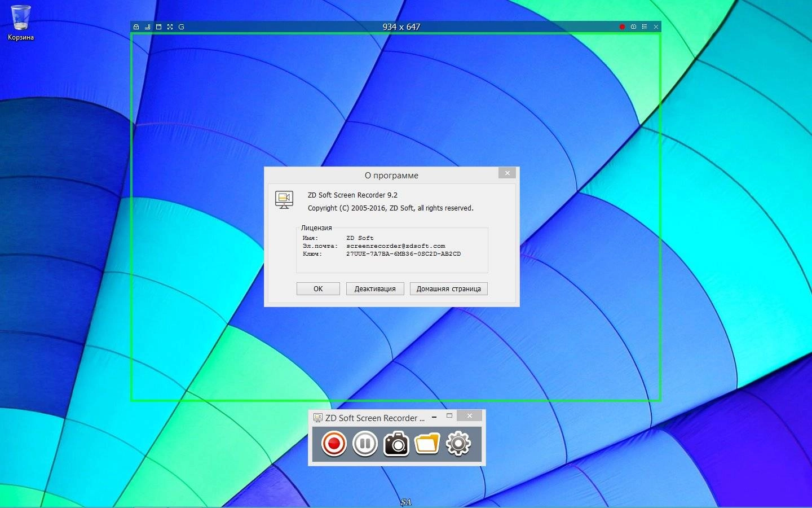Viewport: 812px width, 508px height.
Task: Open settings via the gear icon
Action: pos(458,444)
